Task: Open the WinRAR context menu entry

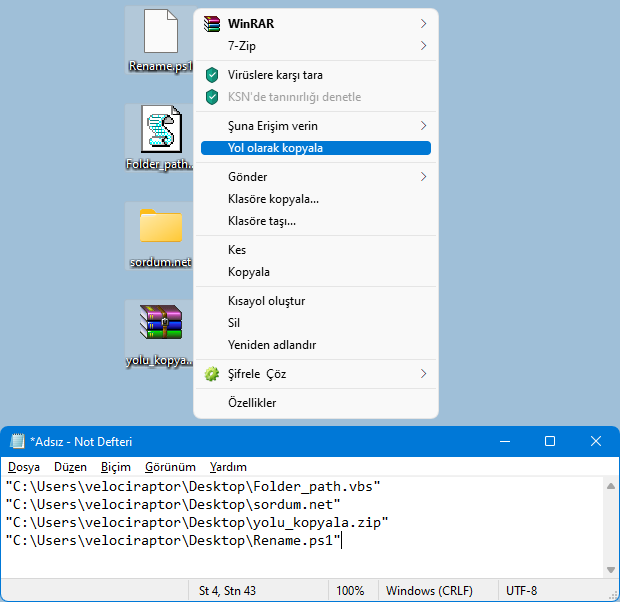Action: click(x=316, y=24)
